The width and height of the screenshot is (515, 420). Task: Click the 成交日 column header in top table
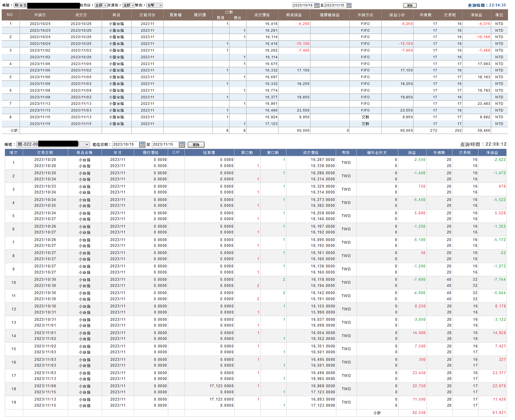click(x=81, y=15)
